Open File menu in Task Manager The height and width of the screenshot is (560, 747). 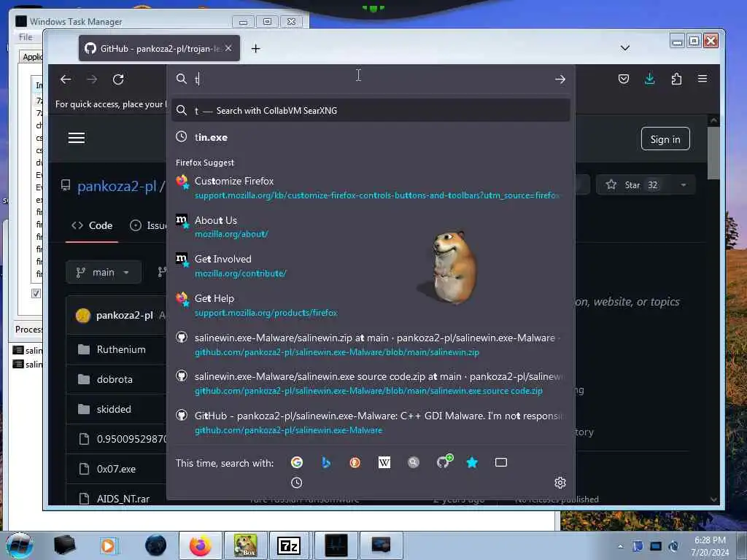point(26,37)
